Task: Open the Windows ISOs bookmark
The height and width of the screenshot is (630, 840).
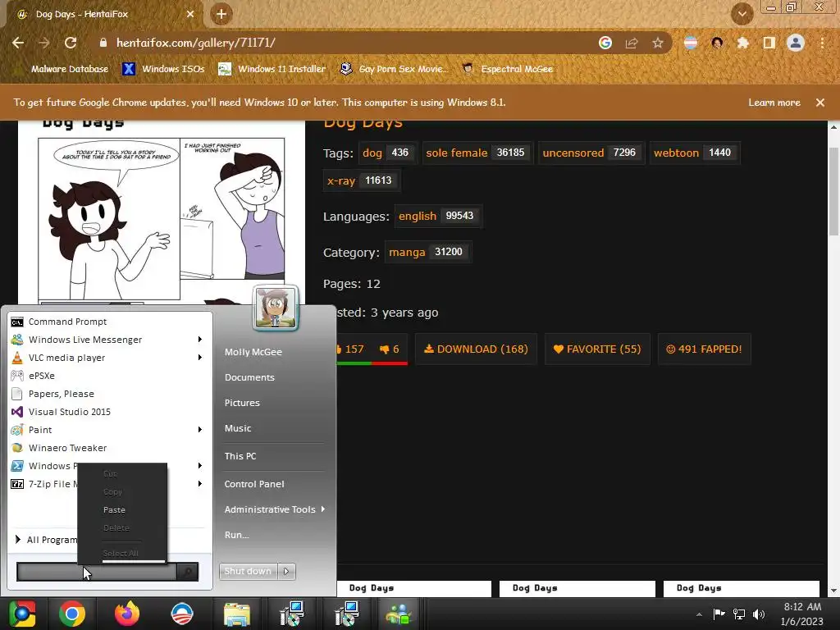Action: 163,69
